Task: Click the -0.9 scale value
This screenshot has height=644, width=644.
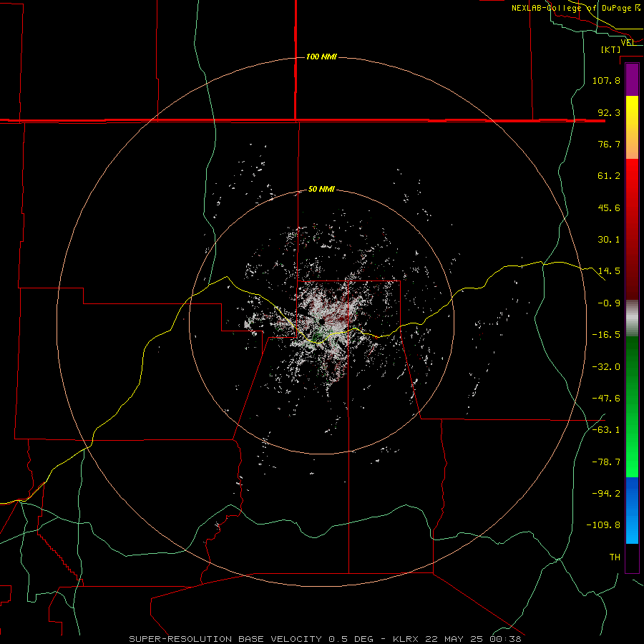Action: pyautogui.click(x=609, y=303)
